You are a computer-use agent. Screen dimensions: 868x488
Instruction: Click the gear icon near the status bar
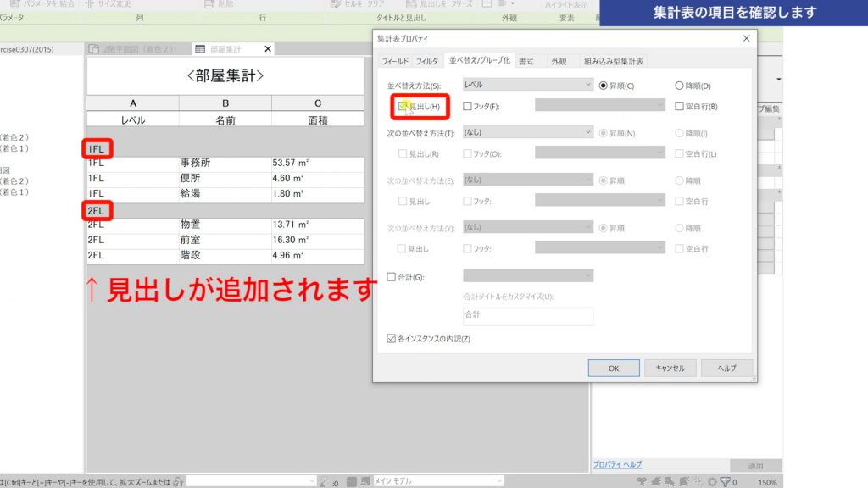tap(712, 480)
